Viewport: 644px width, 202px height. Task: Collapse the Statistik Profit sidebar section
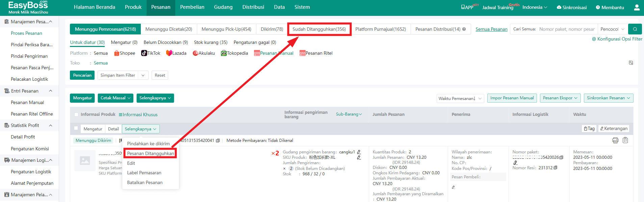[x=51, y=125]
